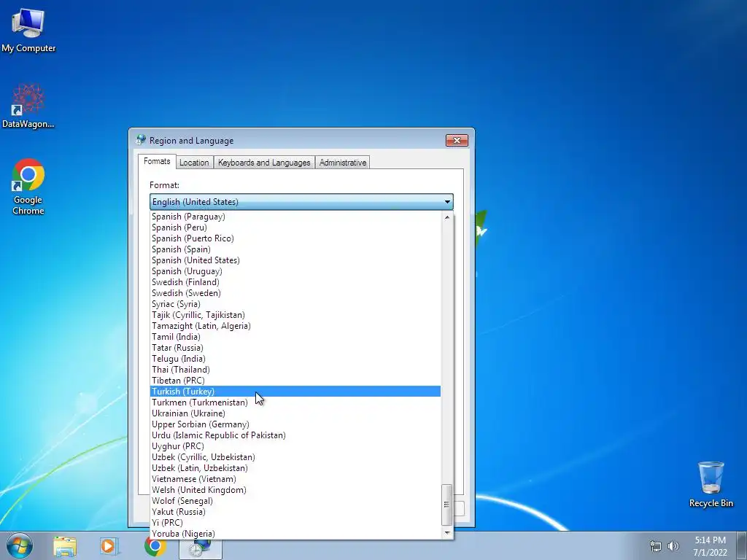The width and height of the screenshot is (747, 560).
Task: Select Vietnamese (Vietnam)
Action: click(x=295, y=480)
